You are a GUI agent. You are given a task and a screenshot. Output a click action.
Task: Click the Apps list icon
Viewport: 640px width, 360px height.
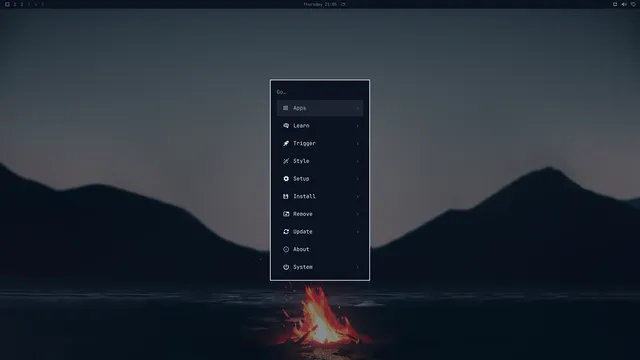coord(285,108)
